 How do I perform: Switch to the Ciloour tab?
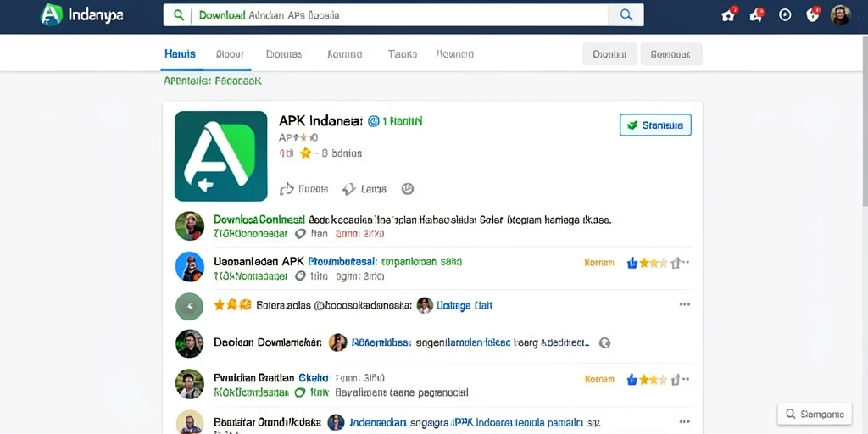point(230,54)
